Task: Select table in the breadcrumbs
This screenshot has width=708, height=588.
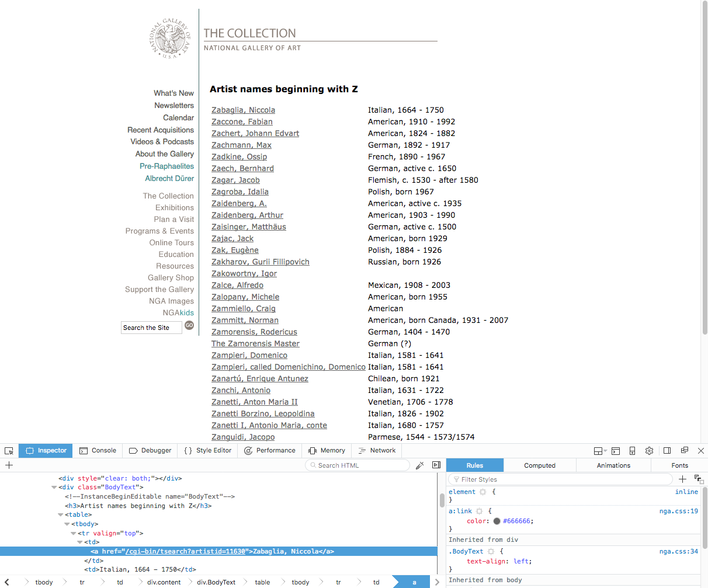Action: tap(262, 582)
